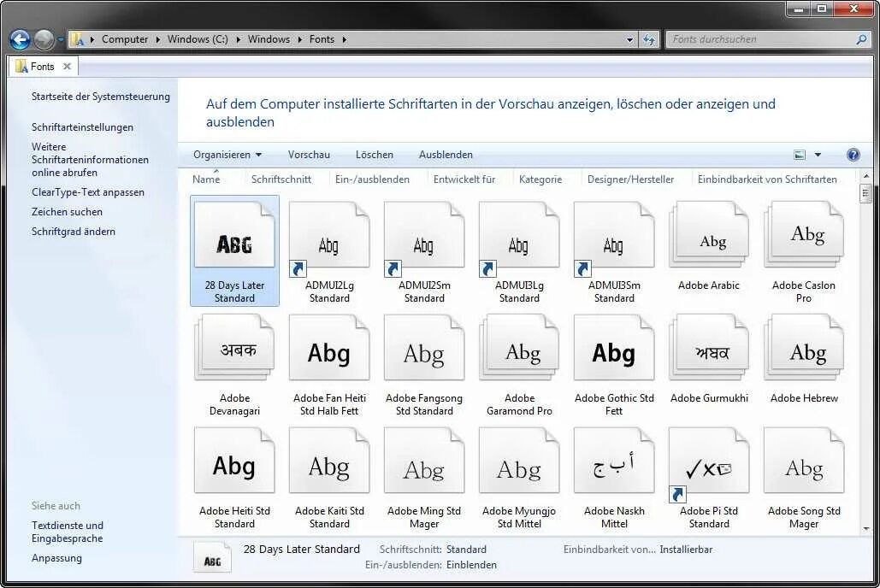Select the Adobe Arabic font family
The width and height of the screenshot is (880, 588).
coord(709,247)
